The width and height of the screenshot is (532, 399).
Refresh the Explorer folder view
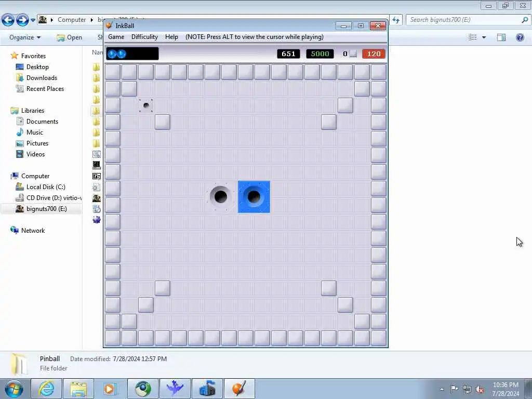tap(396, 20)
